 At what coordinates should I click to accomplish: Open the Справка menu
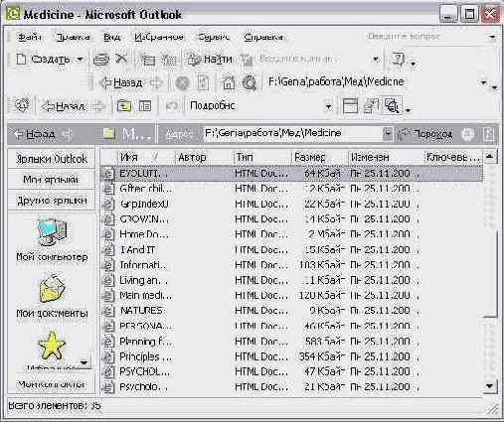[x=263, y=37]
